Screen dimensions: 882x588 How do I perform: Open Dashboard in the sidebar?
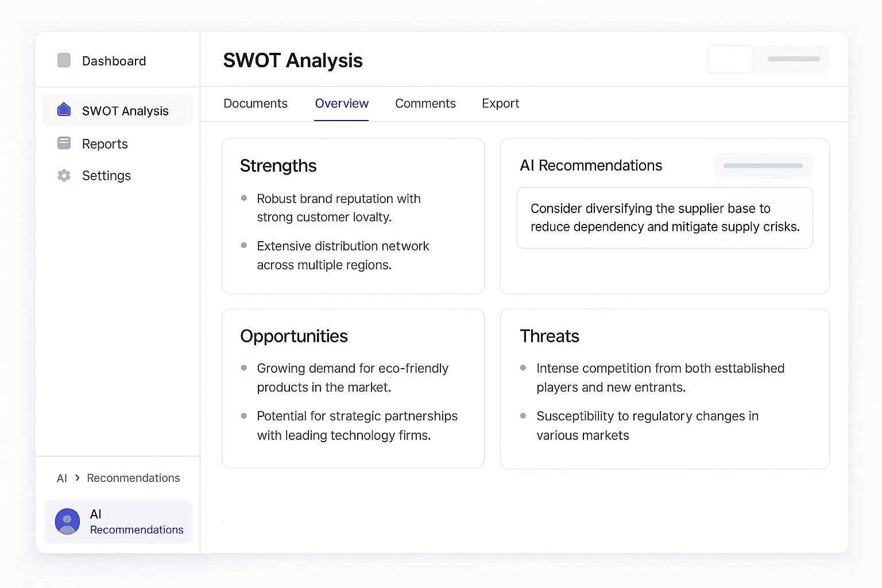coord(114,61)
